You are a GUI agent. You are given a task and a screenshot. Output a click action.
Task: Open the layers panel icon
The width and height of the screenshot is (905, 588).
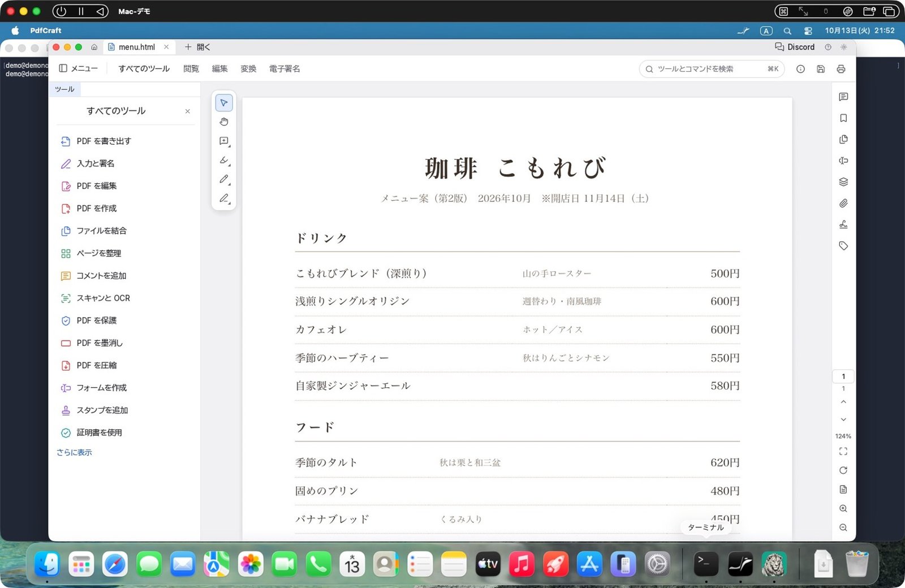coord(843,182)
